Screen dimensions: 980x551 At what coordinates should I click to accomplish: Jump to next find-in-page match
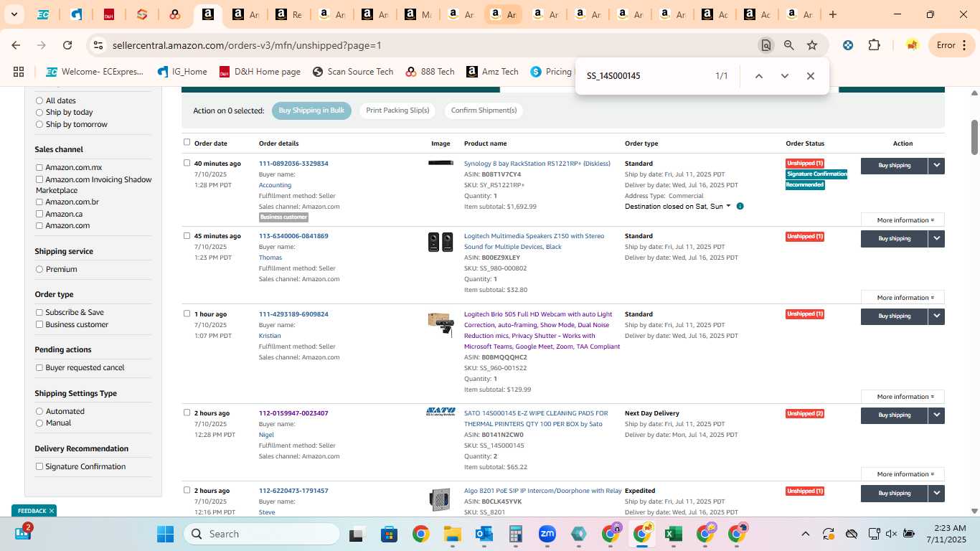784,76
